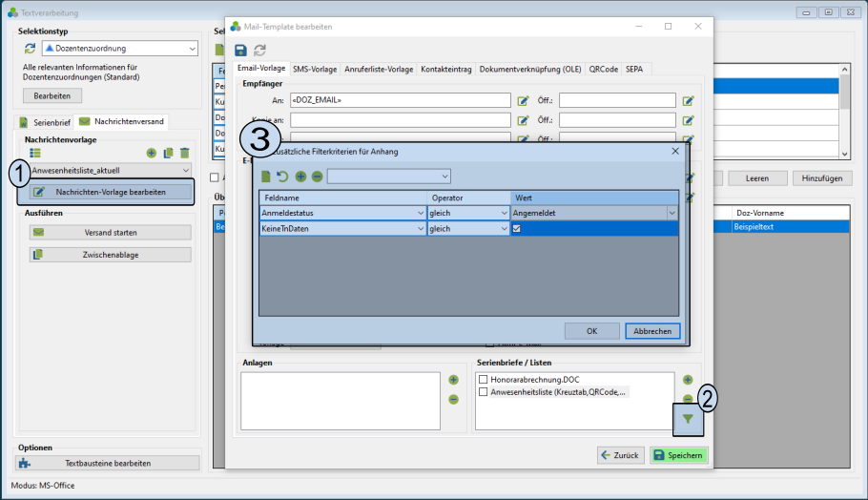Open the Anmeldestatus field name dropdown

coord(421,213)
